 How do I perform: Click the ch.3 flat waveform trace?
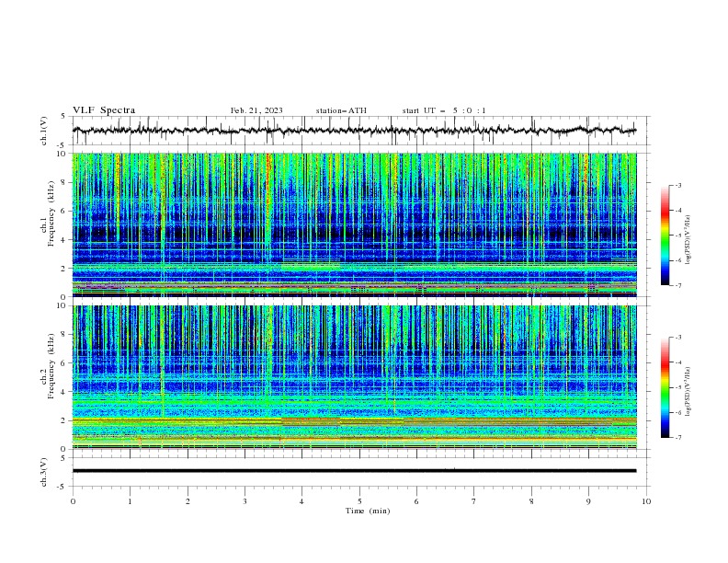pos(354,471)
